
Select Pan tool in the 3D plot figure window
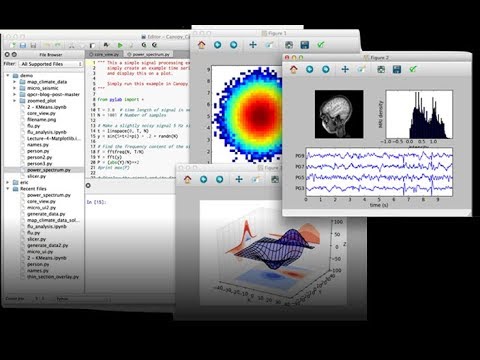(x=239, y=179)
